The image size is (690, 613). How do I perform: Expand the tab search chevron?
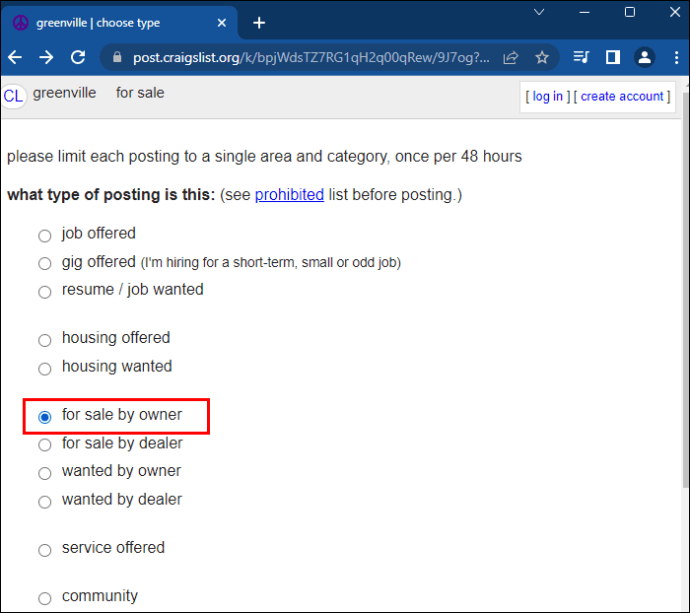tap(539, 12)
